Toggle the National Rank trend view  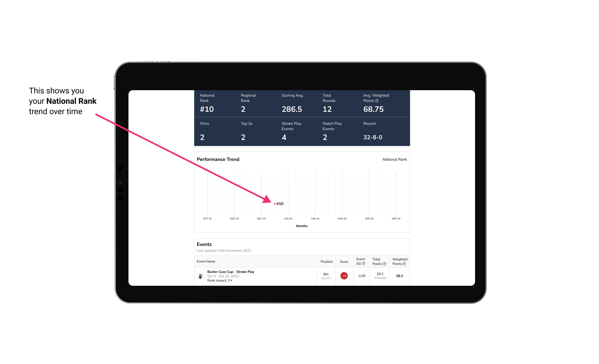(394, 159)
